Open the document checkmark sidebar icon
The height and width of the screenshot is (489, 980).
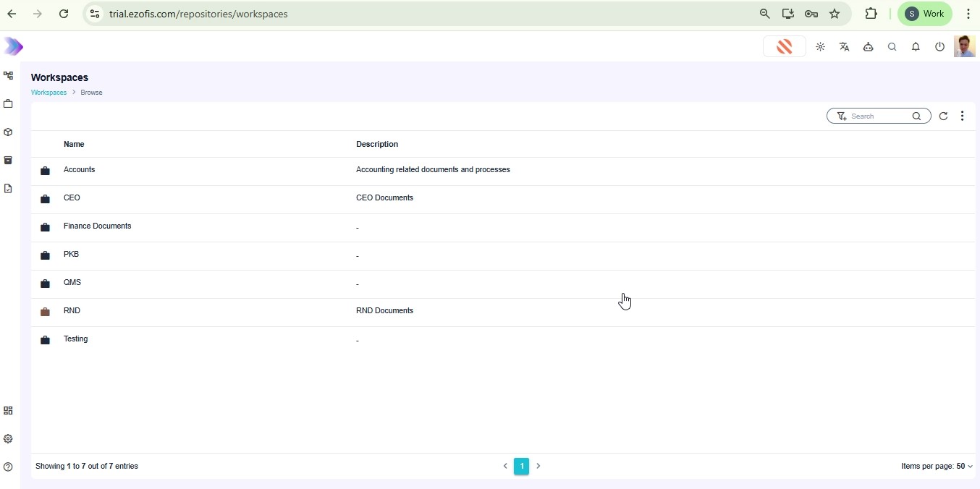point(9,189)
